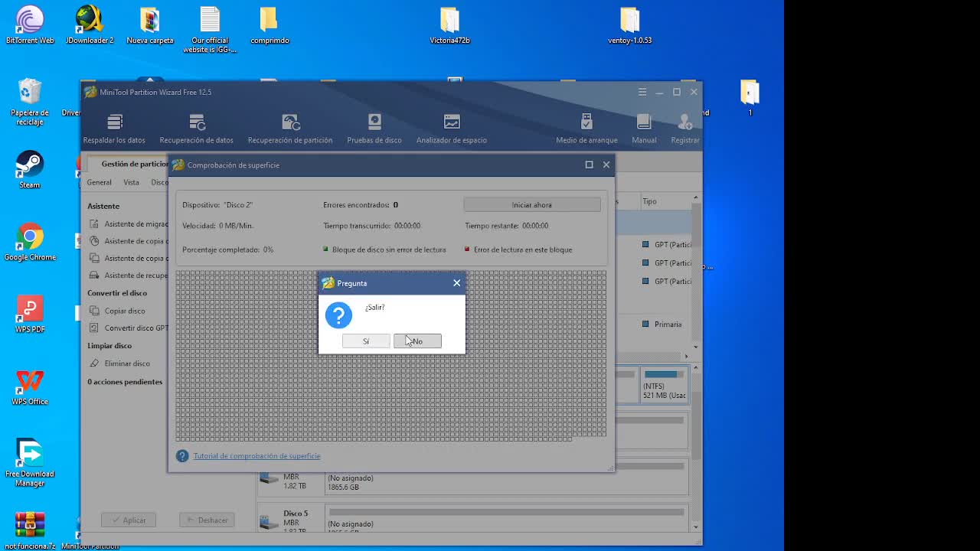Viewport: 980px width, 551px height.
Task: Close the Pregunta dialog with X
Action: pos(457,283)
